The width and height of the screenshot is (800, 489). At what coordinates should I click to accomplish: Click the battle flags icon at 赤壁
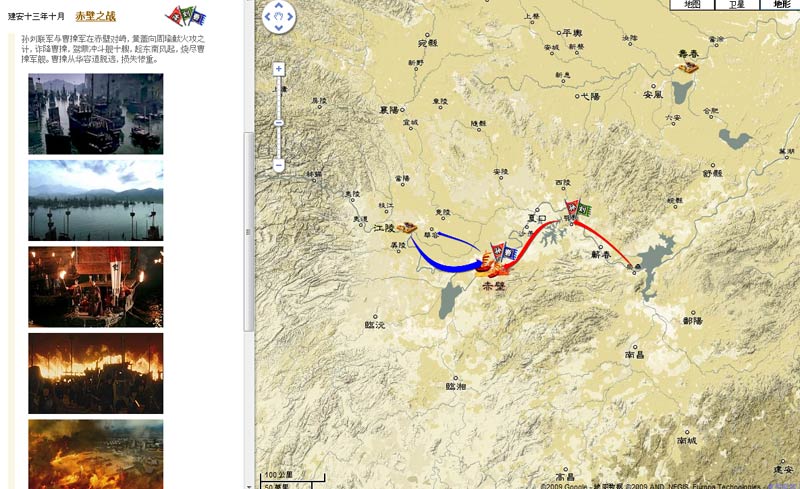tap(504, 253)
